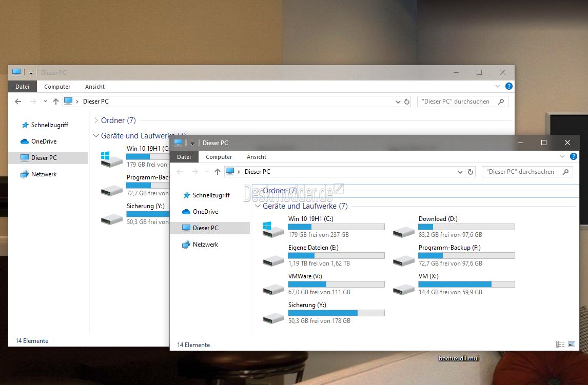Viewport: 588px width, 385px height.
Task: Go up one level in the back window
Action: (x=56, y=102)
